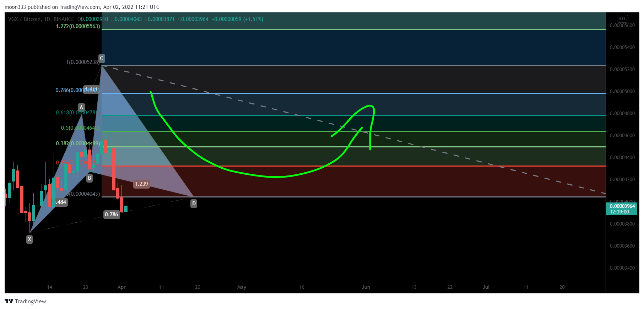Screen dimensions: 644x309
Task: Select the 0.382(0.00004499) Fibonacci label
Action: pos(78,143)
